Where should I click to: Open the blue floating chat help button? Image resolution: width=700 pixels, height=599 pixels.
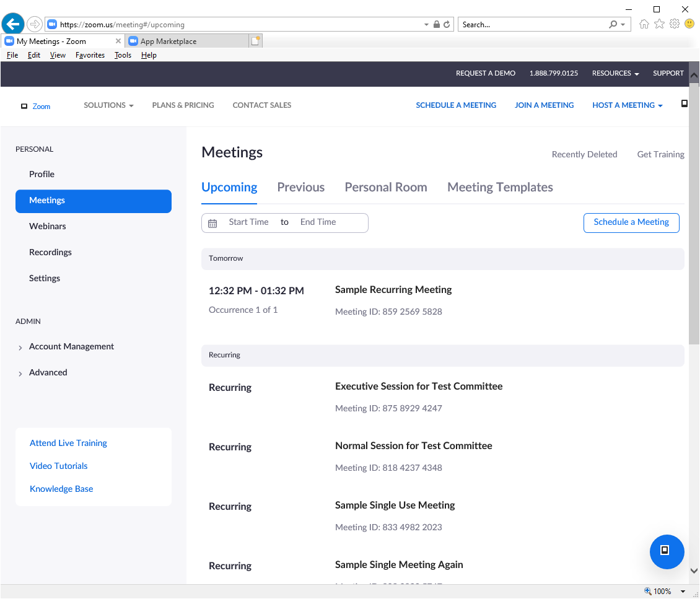coord(667,552)
